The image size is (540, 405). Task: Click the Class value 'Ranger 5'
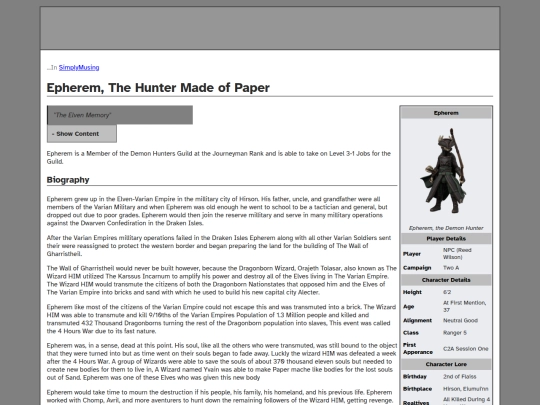tap(455, 333)
